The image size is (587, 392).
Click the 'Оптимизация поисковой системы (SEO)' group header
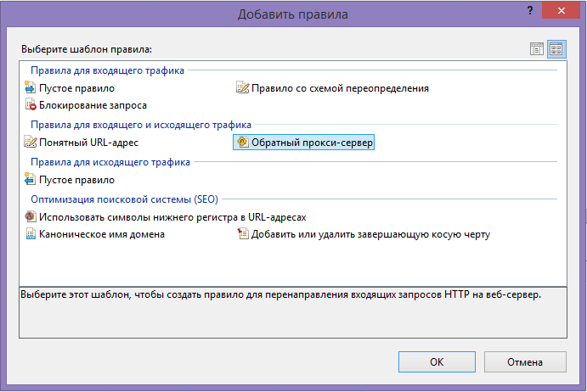click(x=124, y=199)
